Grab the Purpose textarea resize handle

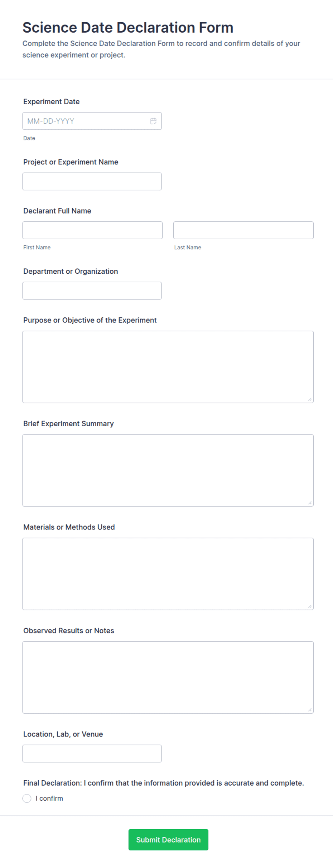(310, 399)
